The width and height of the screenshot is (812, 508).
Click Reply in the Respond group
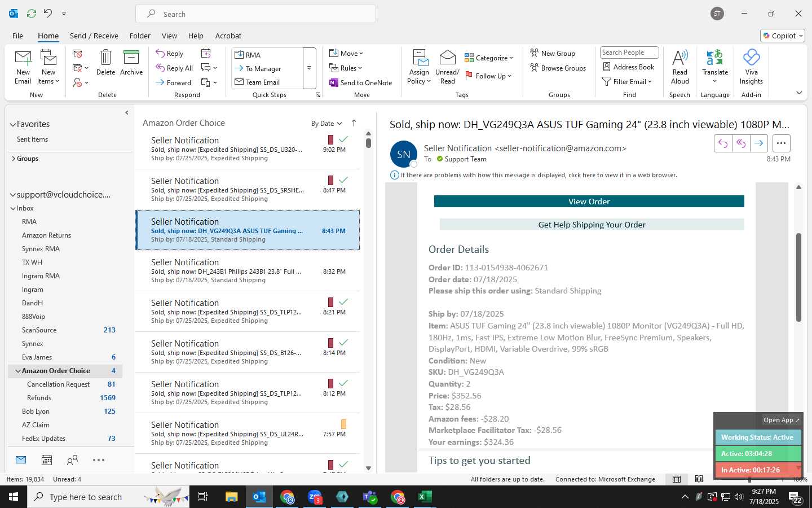(170, 54)
